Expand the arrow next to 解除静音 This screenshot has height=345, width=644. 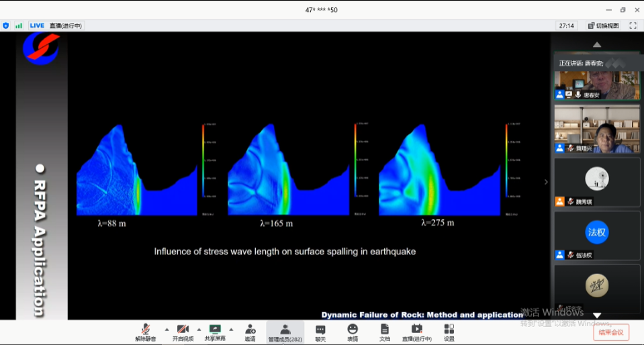(x=167, y=330)
